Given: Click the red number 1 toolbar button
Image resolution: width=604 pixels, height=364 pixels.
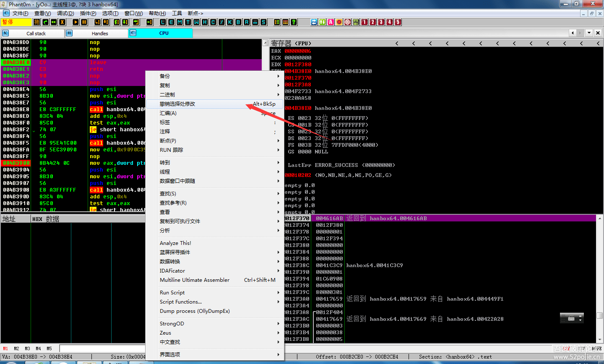Looking at the screenshot, I should 364,22.
